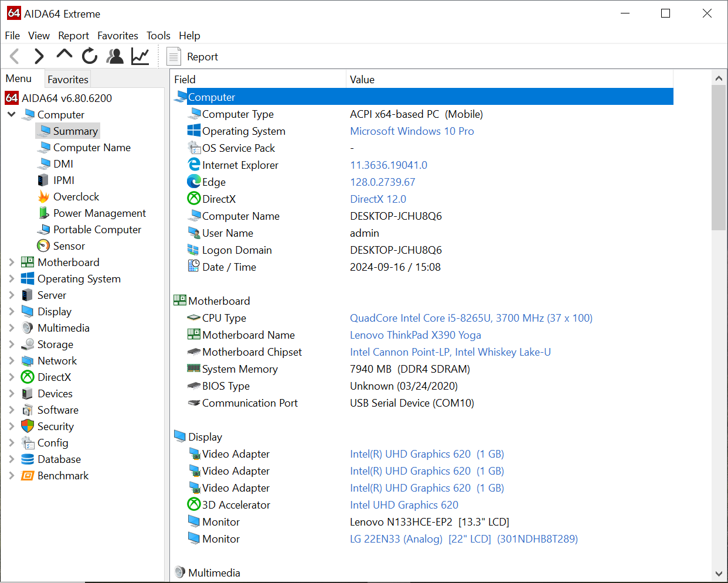
Task: Click the vertical scrollbar up arrow
Action: click(719, 78)
